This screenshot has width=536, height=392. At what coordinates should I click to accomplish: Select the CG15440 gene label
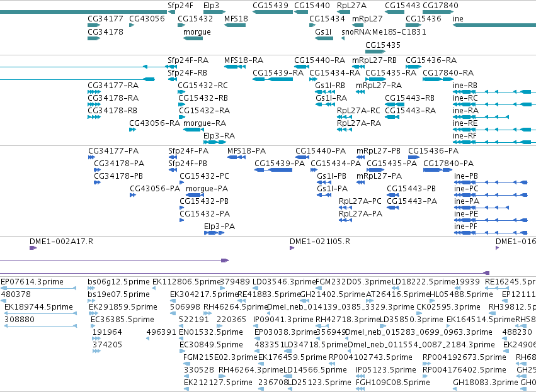pyautogui.click(x=312, y=6)
